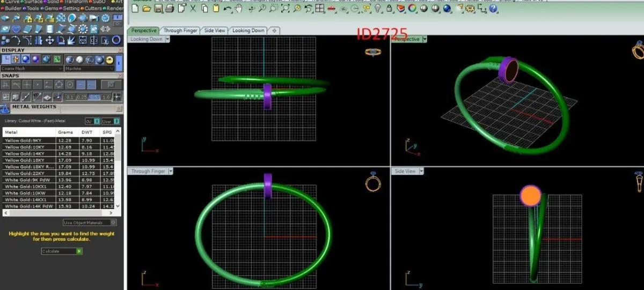The width and height of the screenshot is (644, 290).
Task: Toggle the 1.0 snap increment
Action: pos(106,97)
